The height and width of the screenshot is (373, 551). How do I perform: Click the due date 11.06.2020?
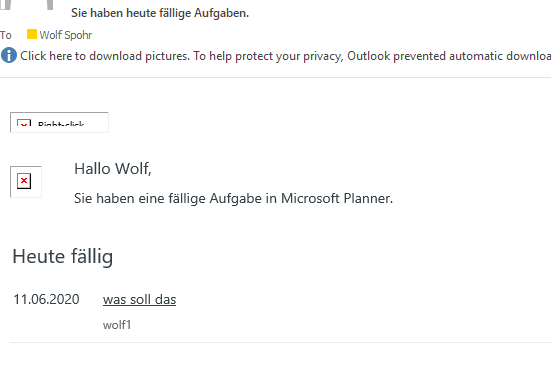tap(46, 300)
